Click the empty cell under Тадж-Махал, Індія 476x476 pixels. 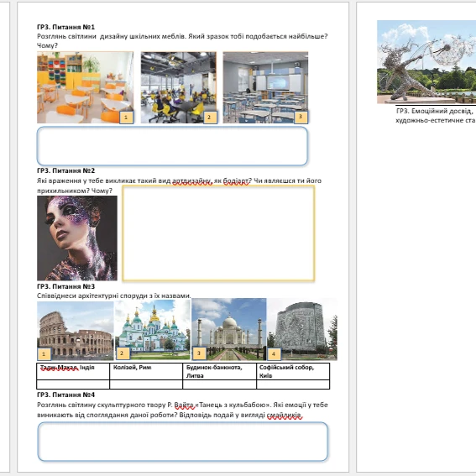click(73, 384)
